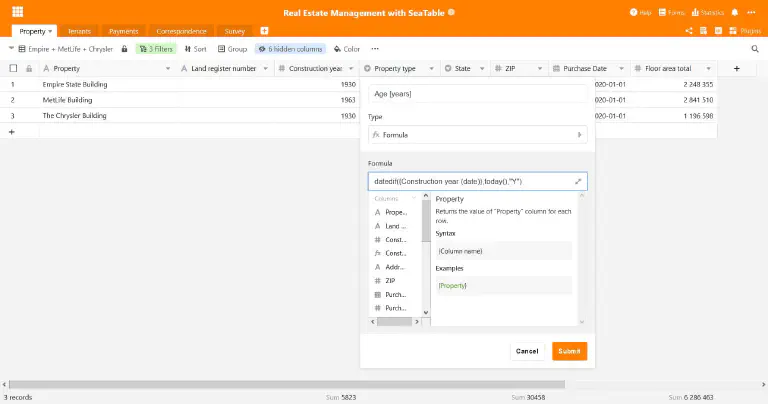Switch to the Payments tab
Screen dimensions: 768x404
pyautogui.click(x=123, y=31)
